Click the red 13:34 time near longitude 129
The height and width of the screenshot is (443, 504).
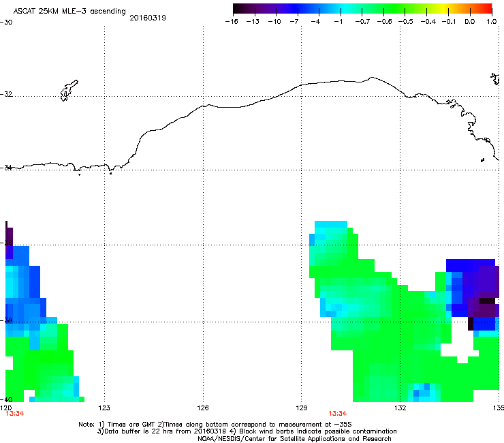click(338, 414)
